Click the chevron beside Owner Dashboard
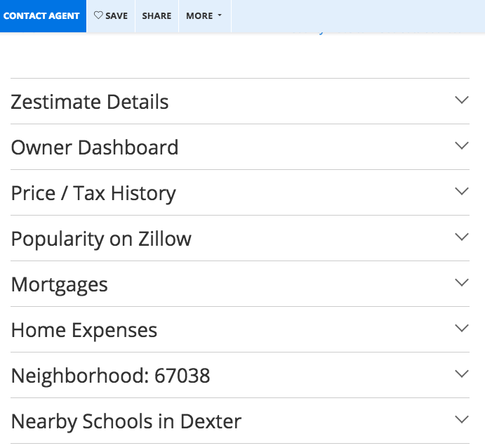 point(461,146)
